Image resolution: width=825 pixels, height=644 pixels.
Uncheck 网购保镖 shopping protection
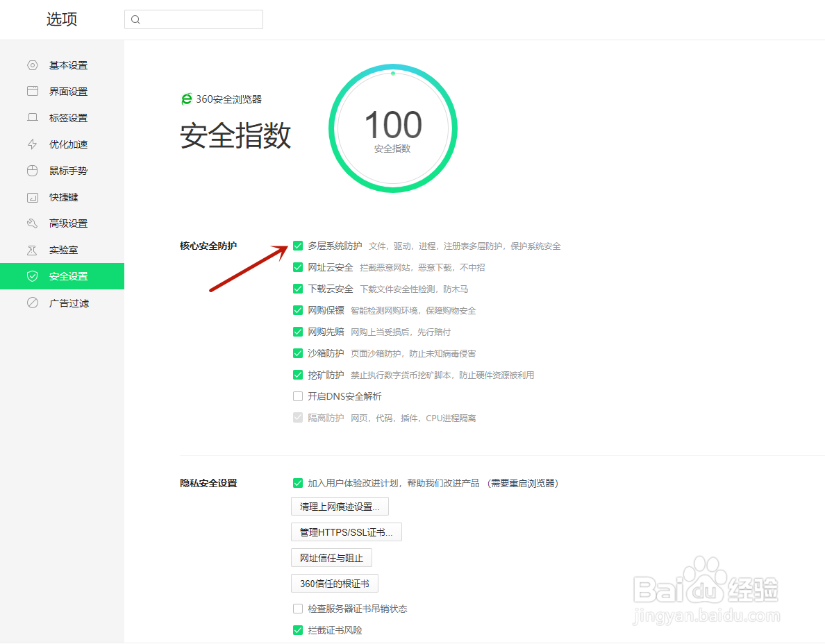298,310
